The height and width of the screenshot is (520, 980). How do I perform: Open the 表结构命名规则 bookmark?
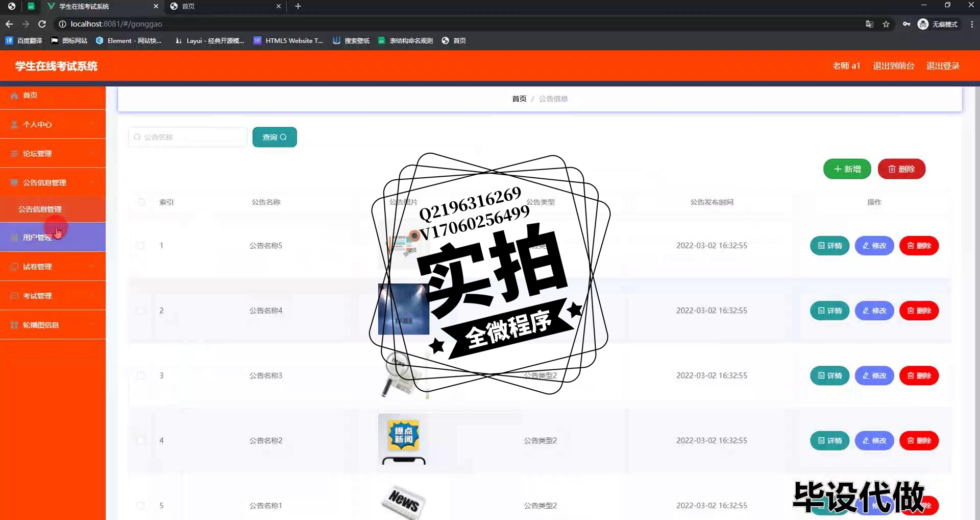406,40
